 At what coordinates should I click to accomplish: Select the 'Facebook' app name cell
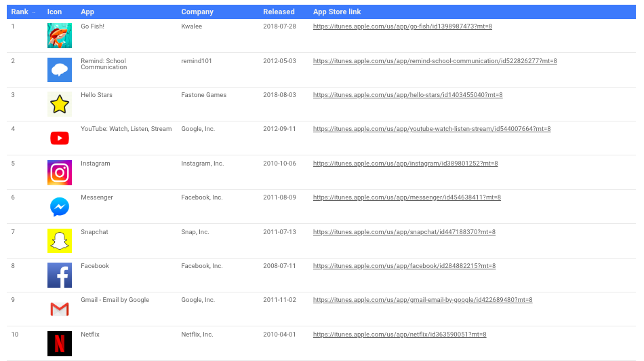point(95,266)
